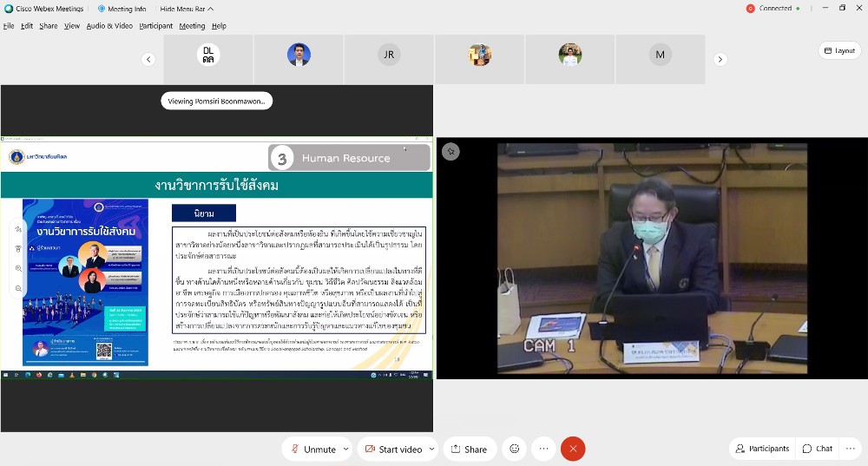Unmute the microphone
The image size is (868, 466).
click(x=312, y=449)
